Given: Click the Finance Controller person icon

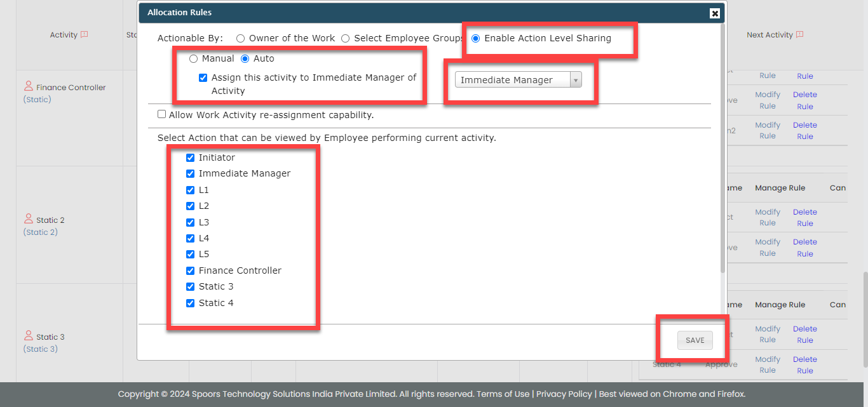Looking at the screenshot, I should [x=29, y=86].
